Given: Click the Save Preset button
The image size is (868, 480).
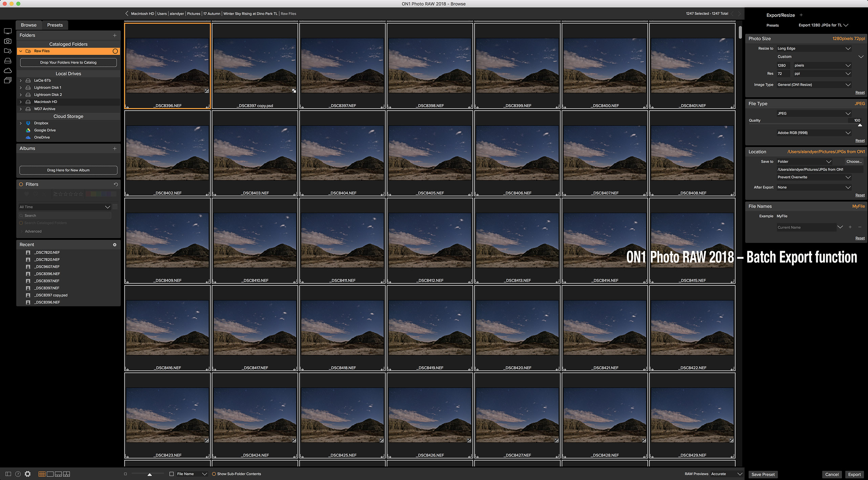Looking at the screenshot, I should click(763, 474).
